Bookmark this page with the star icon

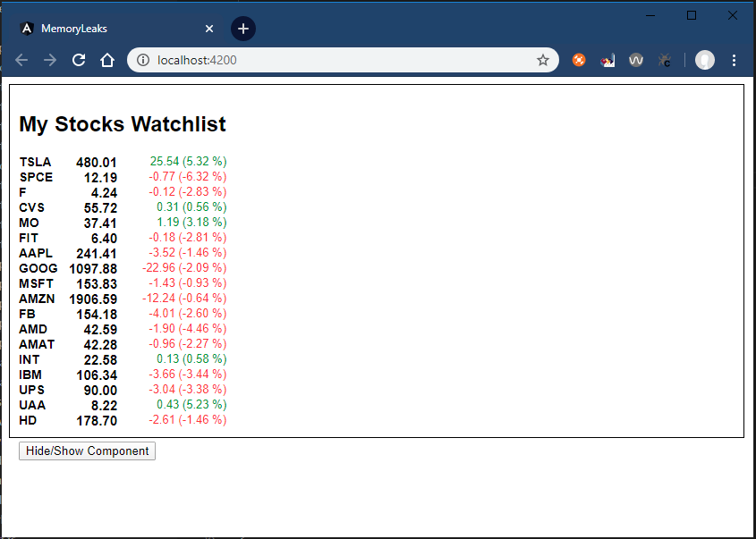(543, 60)
